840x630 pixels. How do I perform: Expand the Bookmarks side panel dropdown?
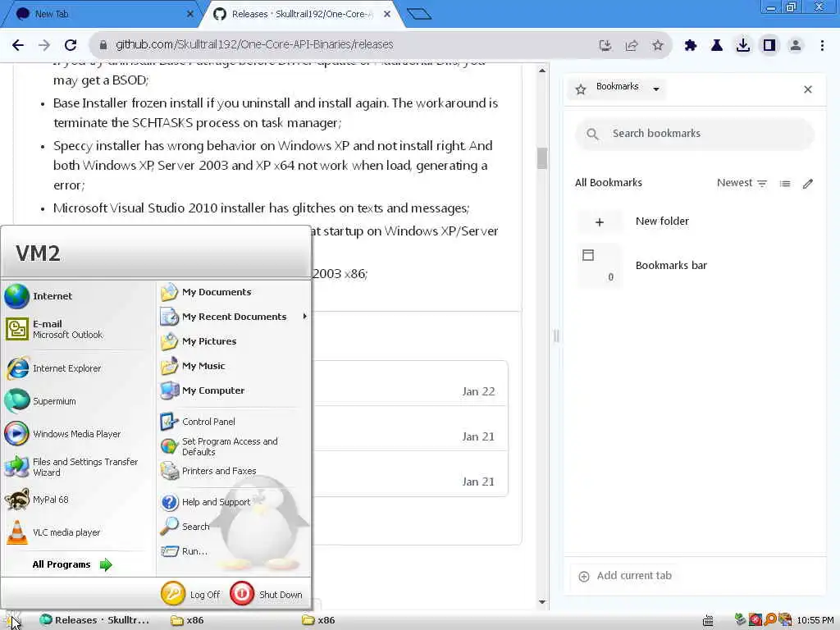656,89
